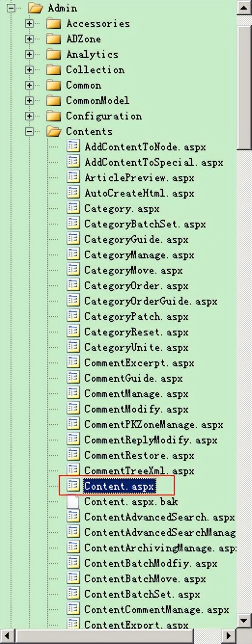Click the vertical scrollbar up arrow
This screenshot has height=644, width=252.
pos(244,8)
